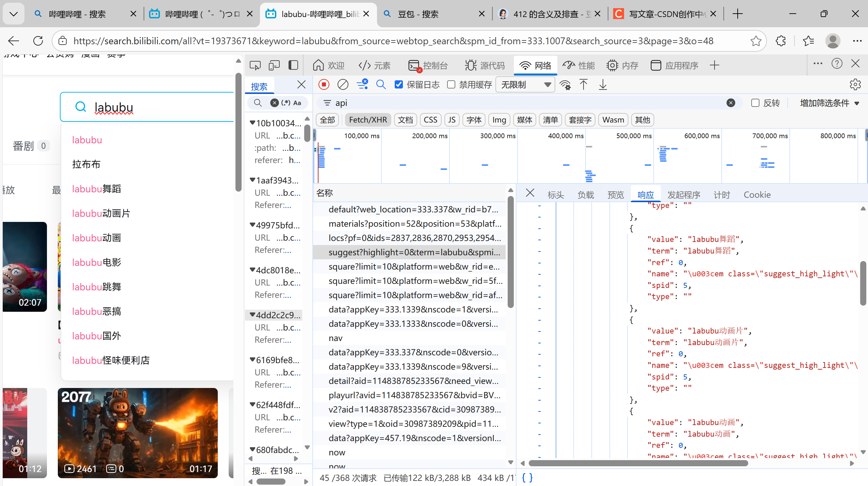Click the import HAR upload arrow
This screenshot has height=486, width=868.
point(583,84)
